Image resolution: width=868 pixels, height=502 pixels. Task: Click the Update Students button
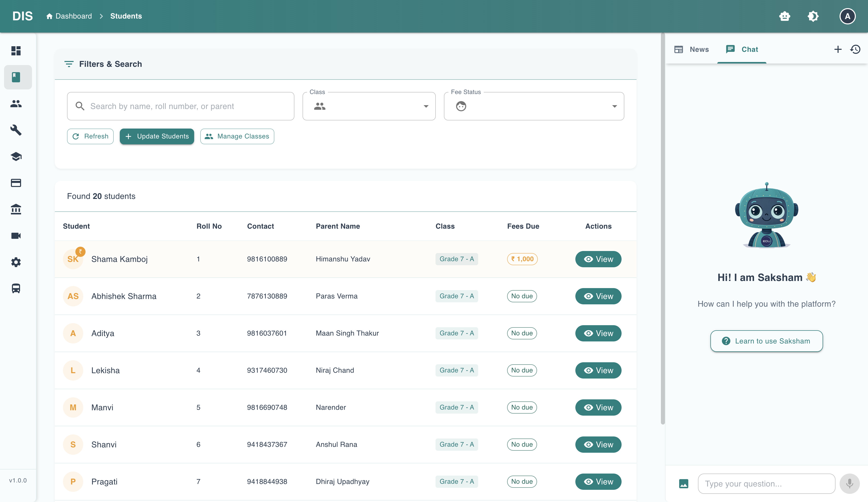[157, 136]
